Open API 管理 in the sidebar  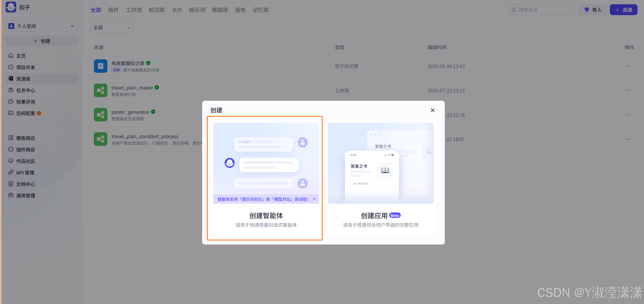click(x=42, y=173)
